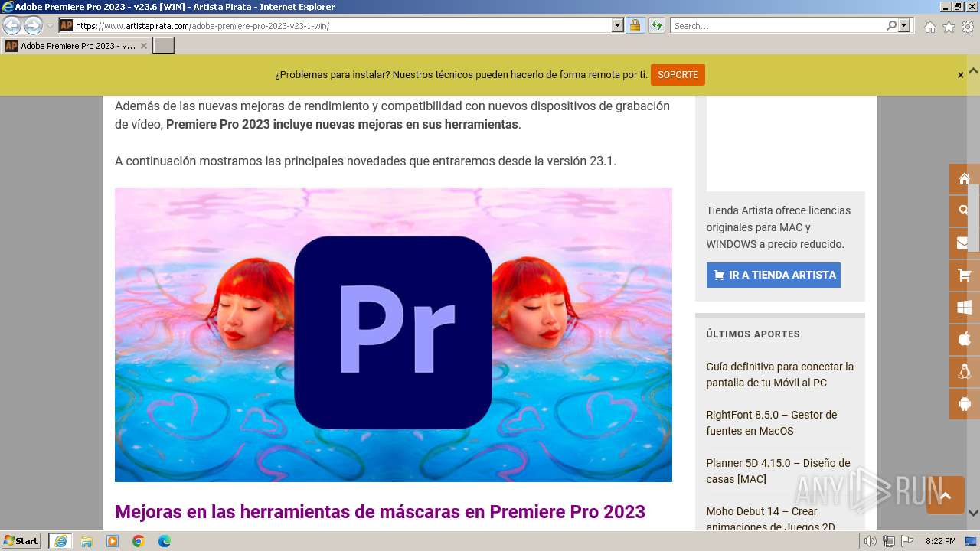Screen dimensions: 980x551
Task: Click the system tray volume speaker icon
Action: (x=871, y=541)
